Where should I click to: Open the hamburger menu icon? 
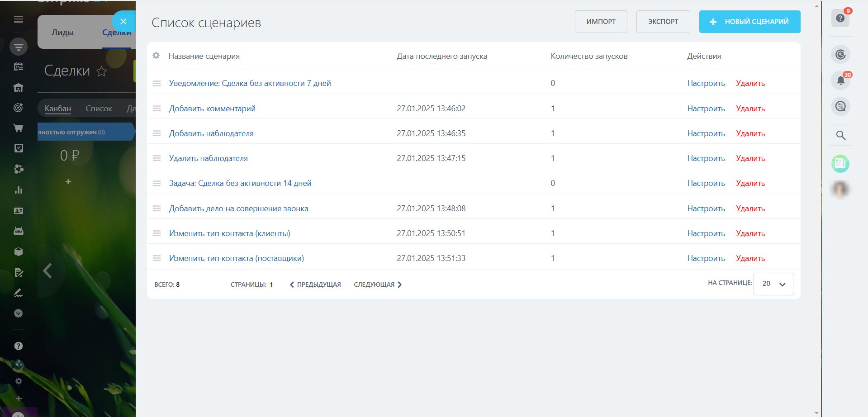click(19, 19)
